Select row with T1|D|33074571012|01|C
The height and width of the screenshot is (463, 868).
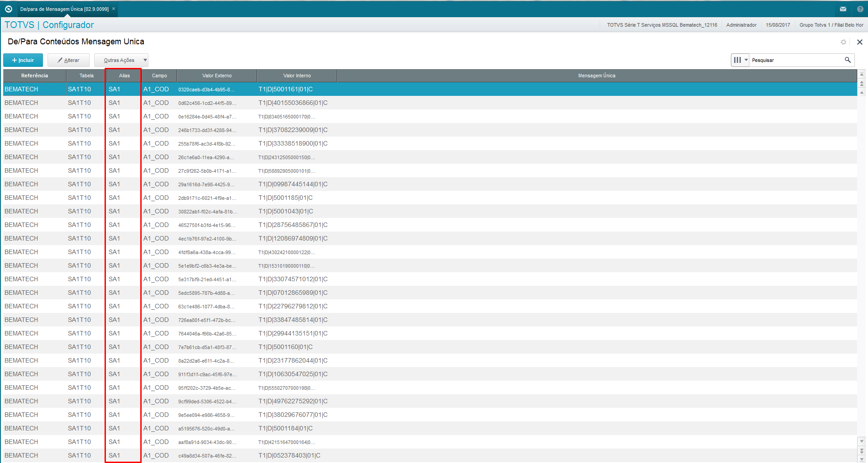(x=430, y=279)
